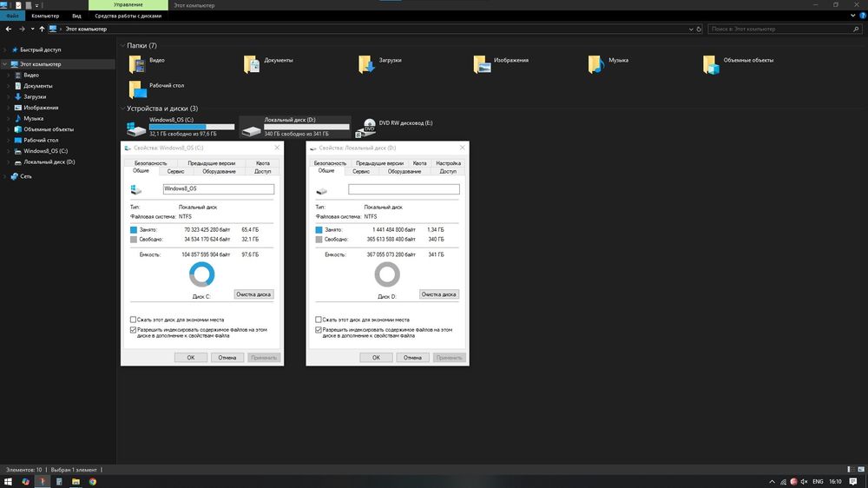
Task: Go up one level with the up arrow
Action: click(x=42, y=29)
